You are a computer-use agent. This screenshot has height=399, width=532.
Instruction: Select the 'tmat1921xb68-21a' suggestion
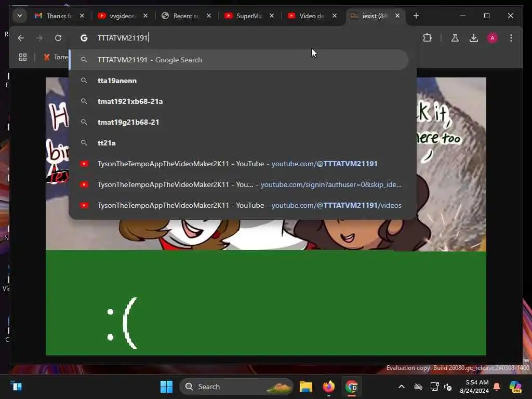(x=238, y=101)
